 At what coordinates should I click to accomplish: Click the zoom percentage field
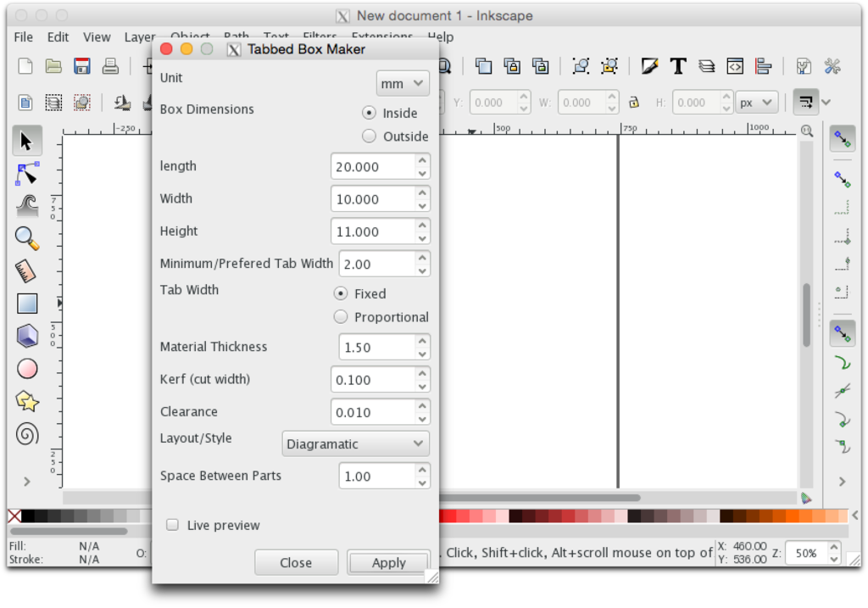tap(807, 553)
